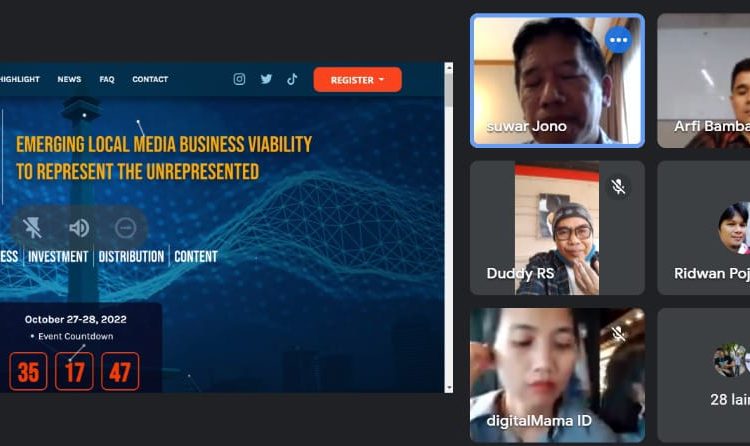Select Arfi Bamba participant video tile
The height and width of the screenshot is (446, 750).
(704, 80)
